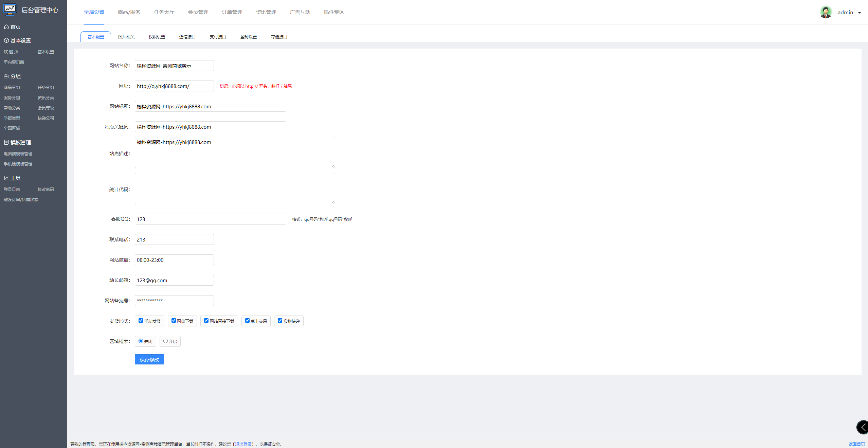This screenshot has height=448, width=868.
Task: Click the template icon beside 模板管理
Action: point(6,142)
